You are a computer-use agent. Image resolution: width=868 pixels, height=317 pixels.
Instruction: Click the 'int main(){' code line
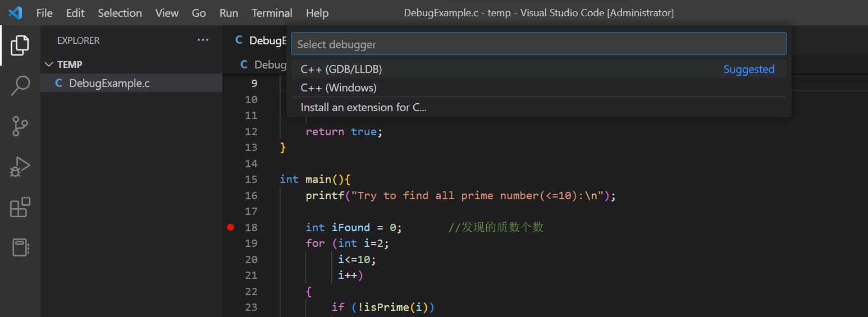315,180
